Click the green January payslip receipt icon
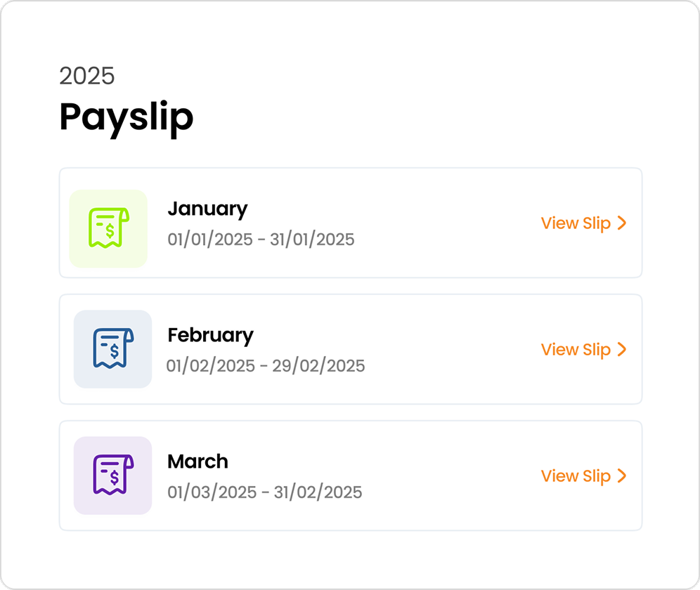 click(108, 228)
